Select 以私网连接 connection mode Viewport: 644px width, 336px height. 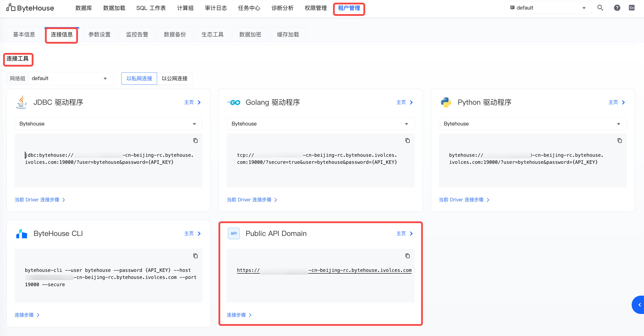139,78
